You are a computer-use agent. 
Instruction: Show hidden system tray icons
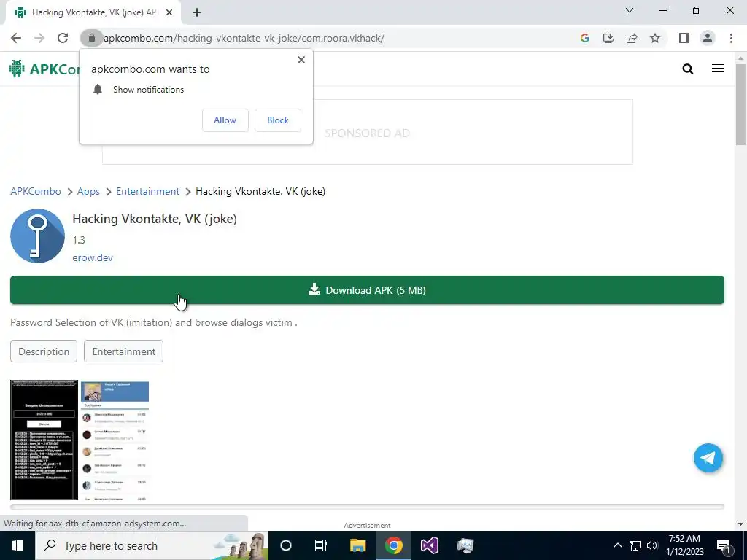pyautogui.click(x=617, y=545)
